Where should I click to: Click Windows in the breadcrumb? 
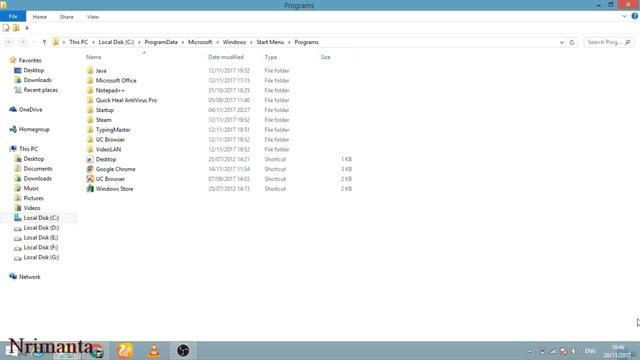click(x=234, y=42)
